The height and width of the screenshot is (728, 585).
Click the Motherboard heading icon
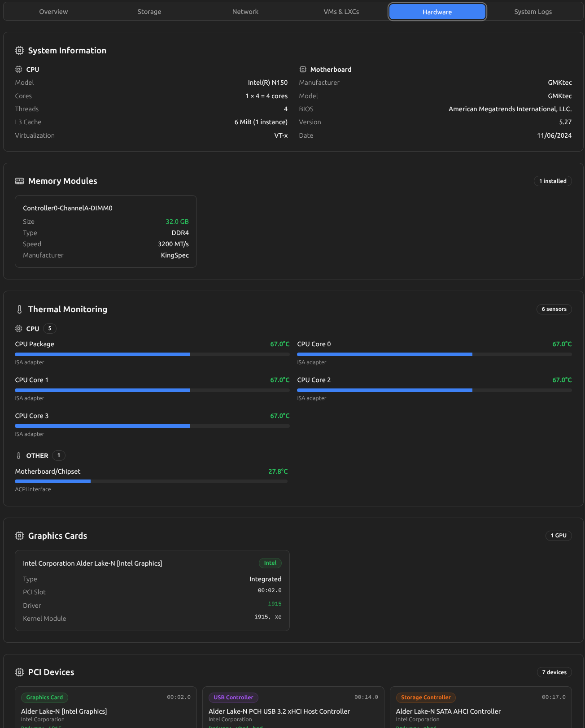tap(303, 70)
